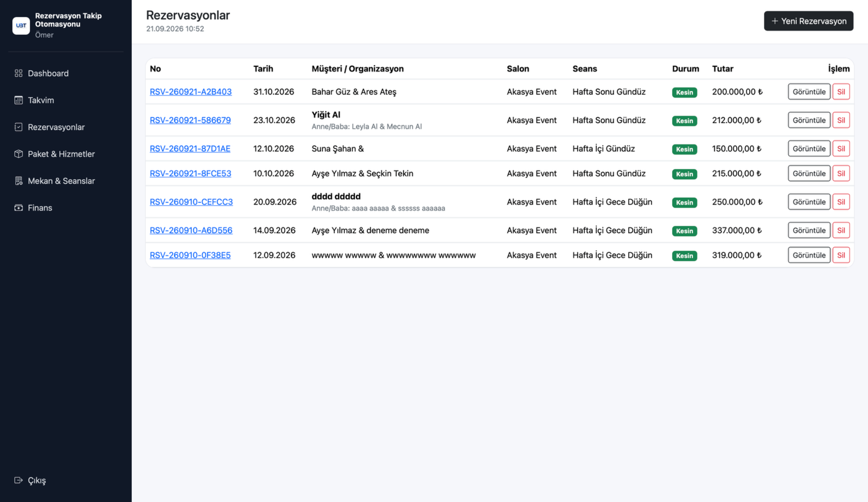Click the Tutar column header
This screenshot has width=868, height=502.
click(x=723, y=69)
